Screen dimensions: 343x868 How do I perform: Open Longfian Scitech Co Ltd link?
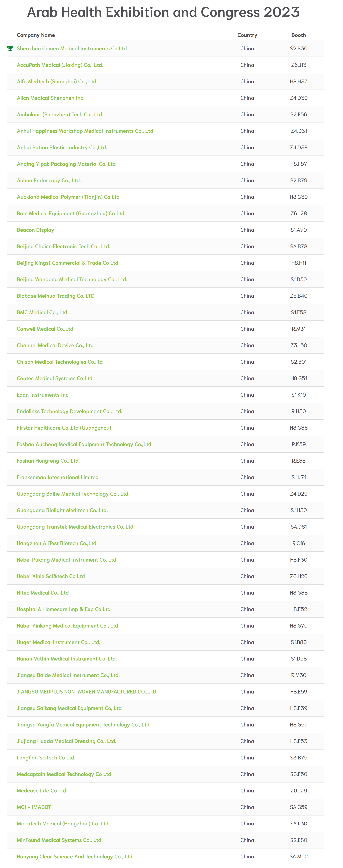tap(45, 757)
